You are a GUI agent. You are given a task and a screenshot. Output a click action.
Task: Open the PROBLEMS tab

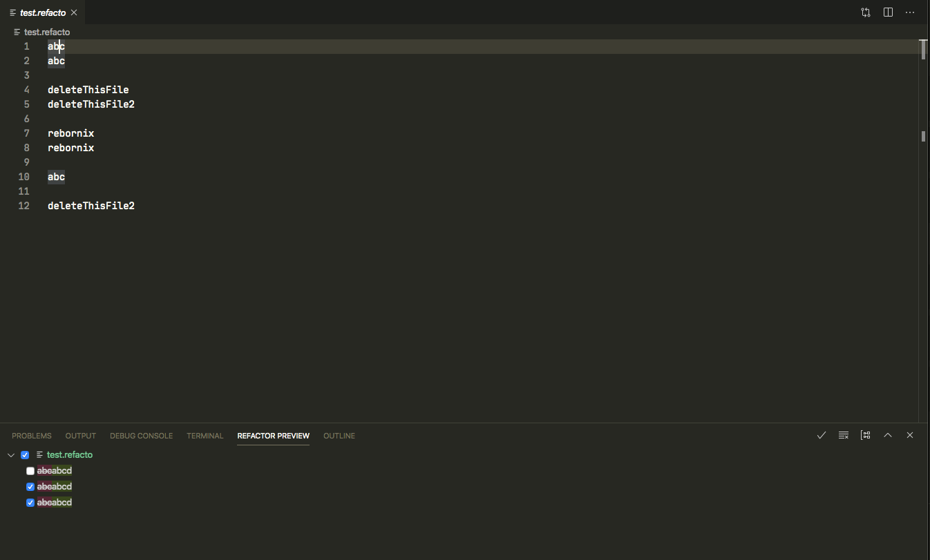click(31, 436)
